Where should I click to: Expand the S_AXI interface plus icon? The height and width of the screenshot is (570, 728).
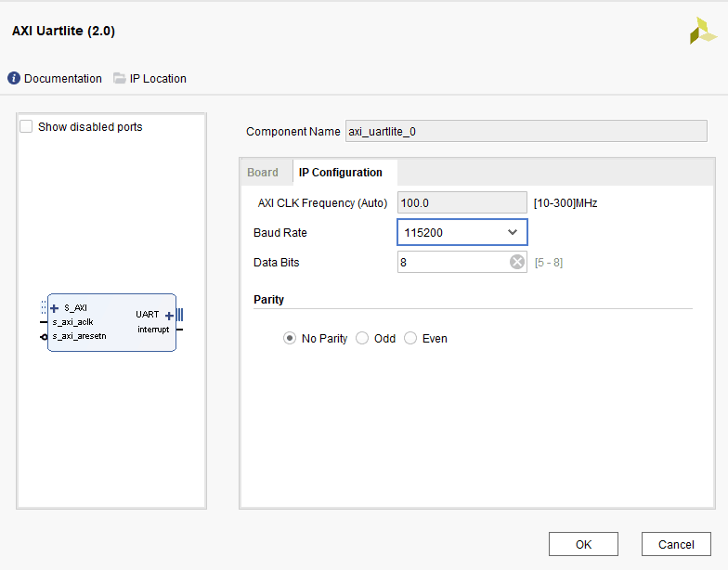tap(55, 308)
